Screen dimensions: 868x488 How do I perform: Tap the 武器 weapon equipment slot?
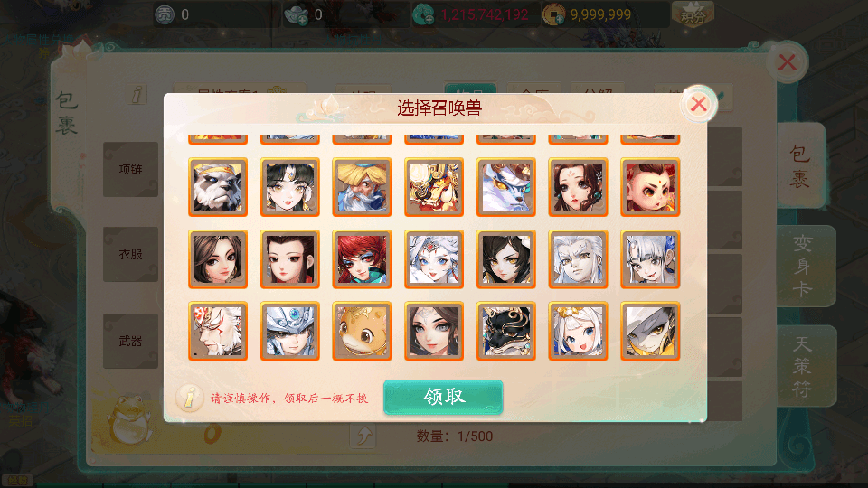tap(130, 341)
